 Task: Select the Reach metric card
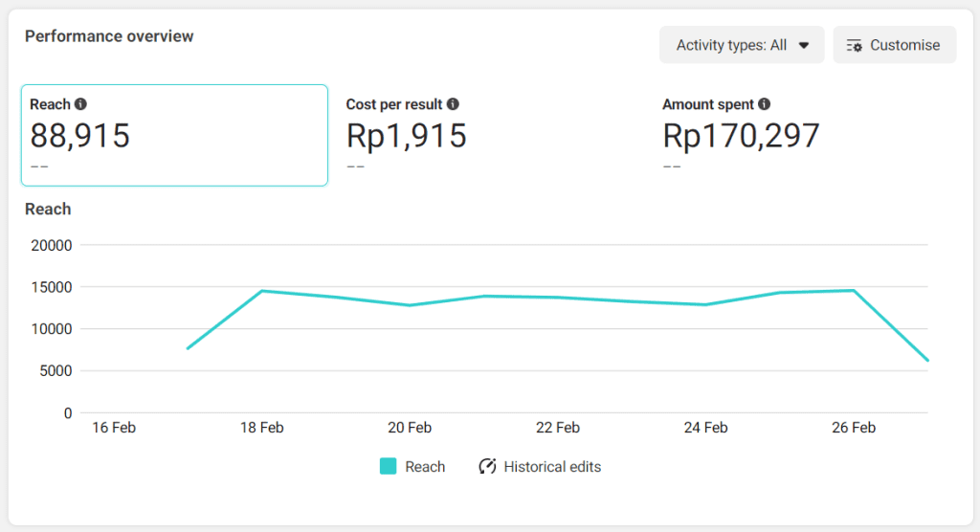pyautogui.click(x=174, y=135)
